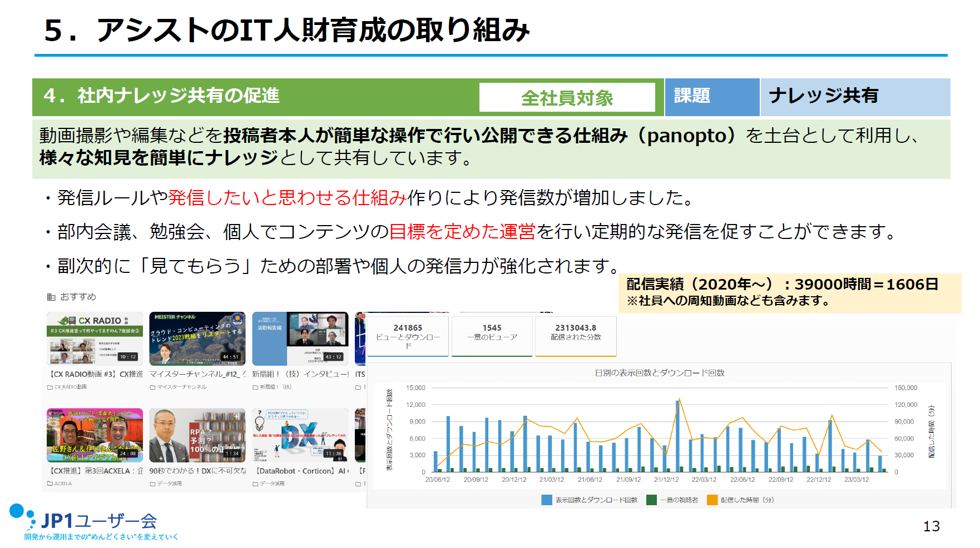Toggle the blue 表示回数とダウンロード回数 legend
Screen dimensions: 980x548
point(547,500)
